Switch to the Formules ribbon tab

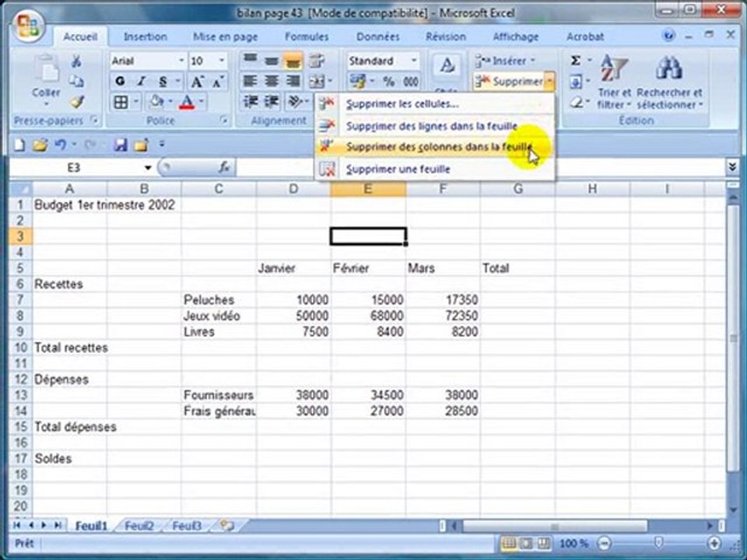pyautogui.click(x=307, y=37)
